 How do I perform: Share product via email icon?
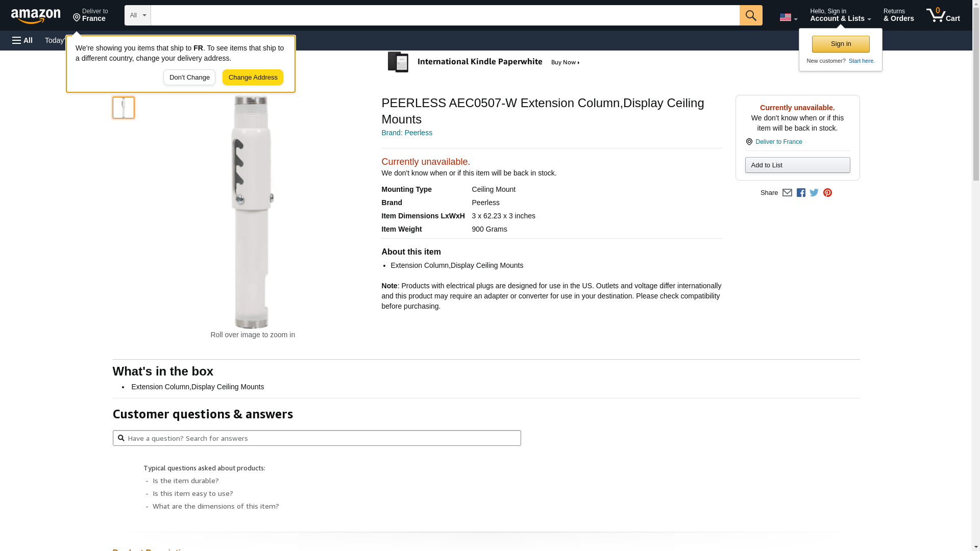[787, 193]
